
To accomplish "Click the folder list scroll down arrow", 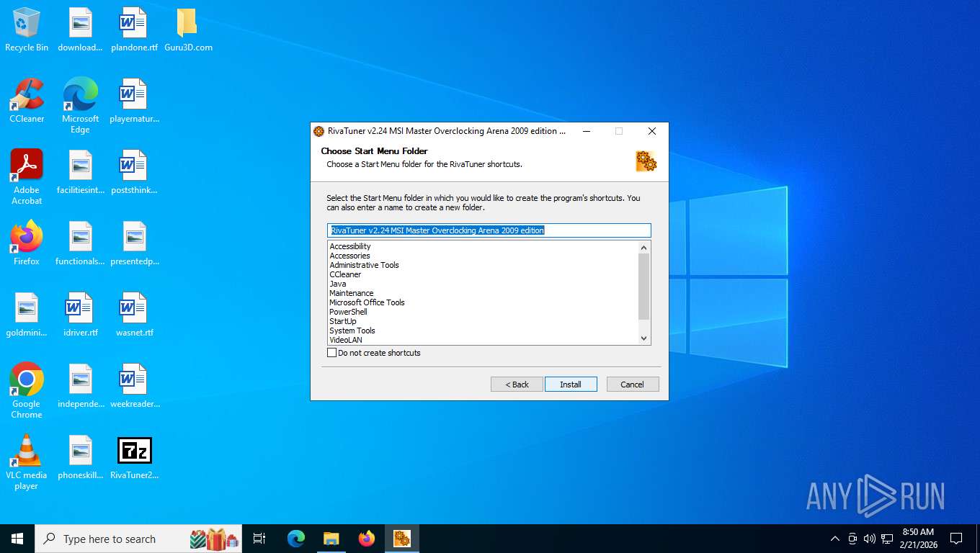I will 644,338.
